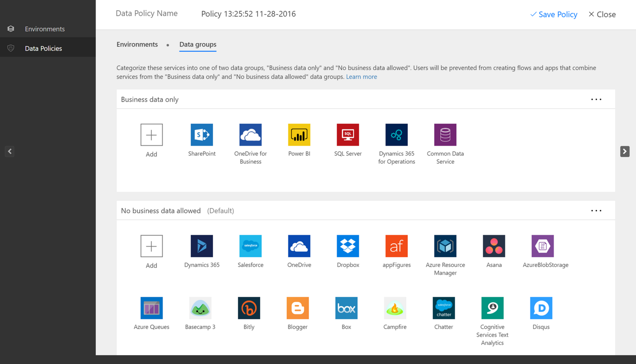Click the Dynamics 365 icon in No business data allowed
636x364 pixels.
[x=201, y=246]
